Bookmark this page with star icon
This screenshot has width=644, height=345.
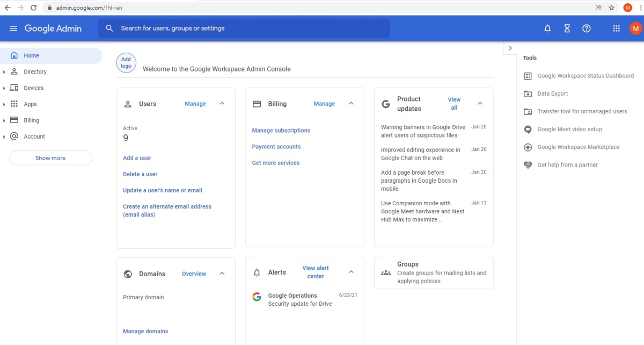coord(611,8)
